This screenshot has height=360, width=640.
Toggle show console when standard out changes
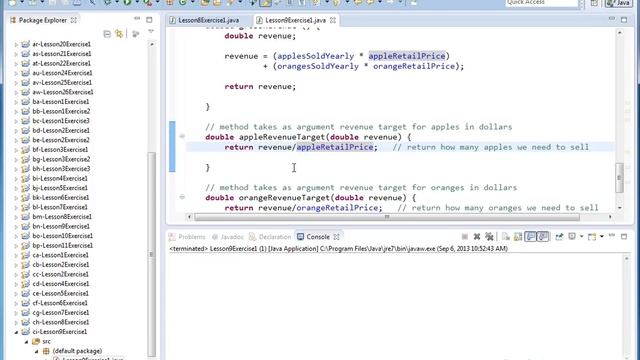coord(530,236)
